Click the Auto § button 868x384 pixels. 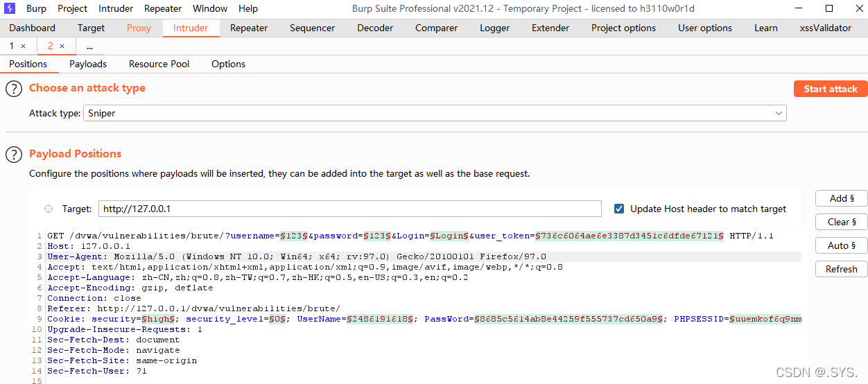tap(841, 245)
